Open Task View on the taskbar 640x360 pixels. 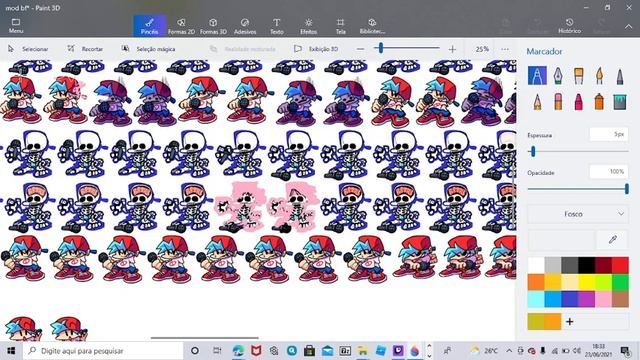click(x=217, y=351)
